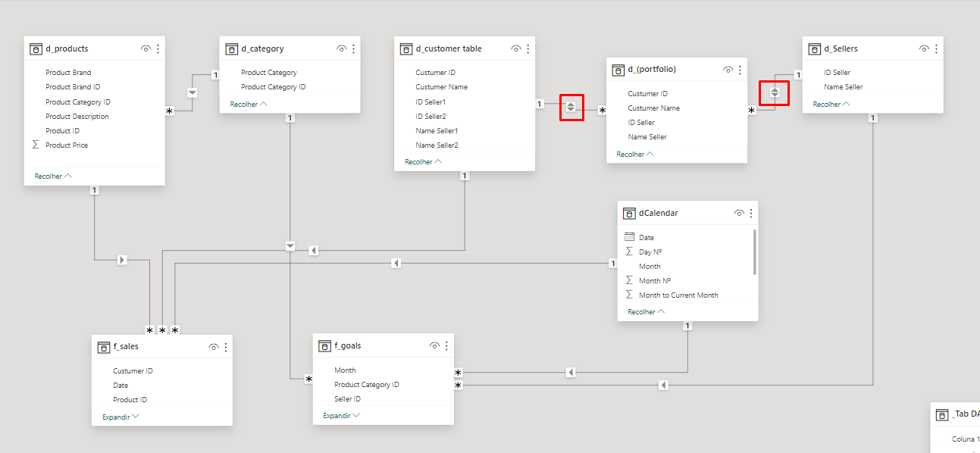
Task: Select filter arrow on dCalendar to f_goals line
Action: (571, 372)
